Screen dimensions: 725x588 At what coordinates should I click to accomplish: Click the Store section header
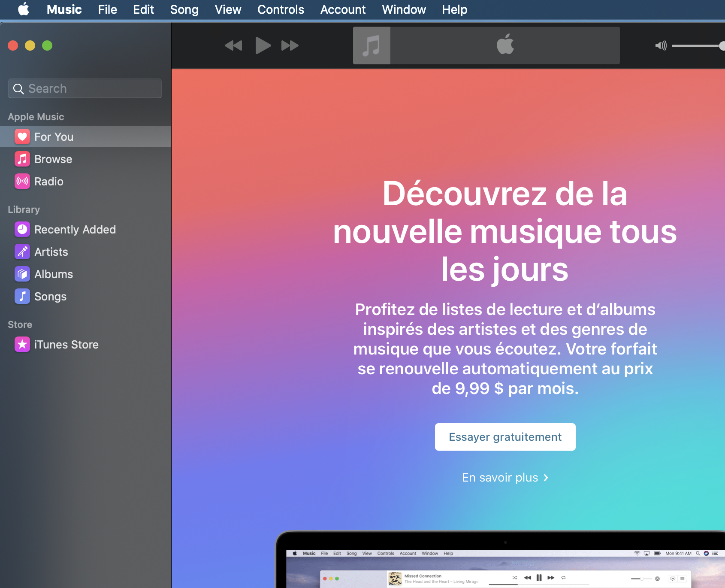point(20,324)
